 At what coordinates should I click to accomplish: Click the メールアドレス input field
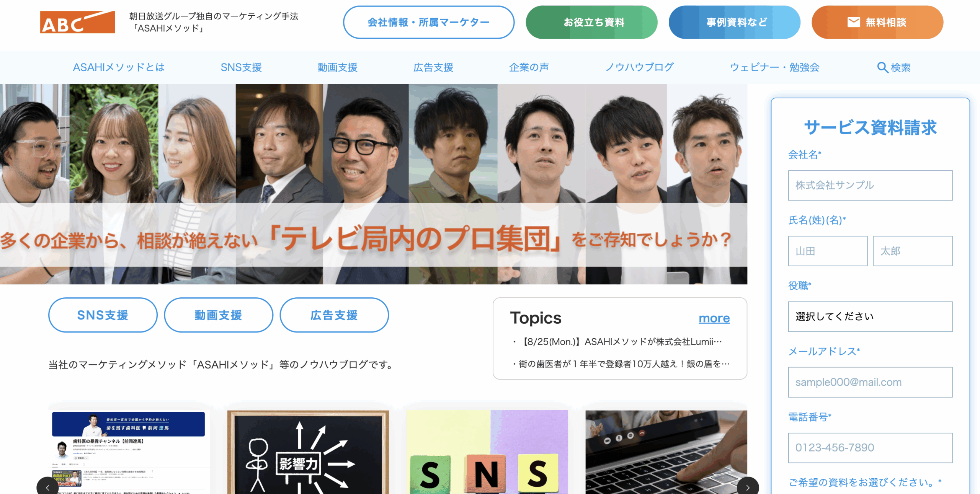pyautogui.click(x=870, y=382)
